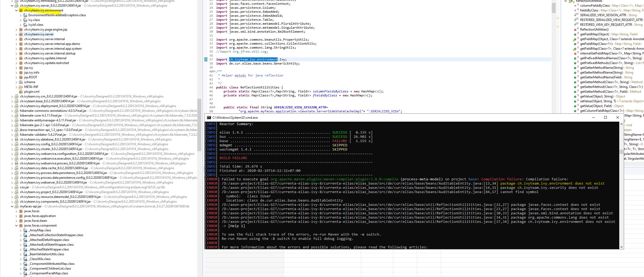Click the hibernate-core-4.3.11.Final.jar icon
The height and width of the screenshot is (277, 644).
point(16,116)
